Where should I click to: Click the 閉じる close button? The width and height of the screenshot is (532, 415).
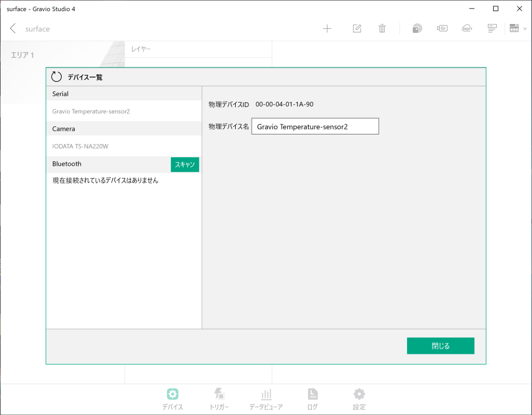click(440, 346)
